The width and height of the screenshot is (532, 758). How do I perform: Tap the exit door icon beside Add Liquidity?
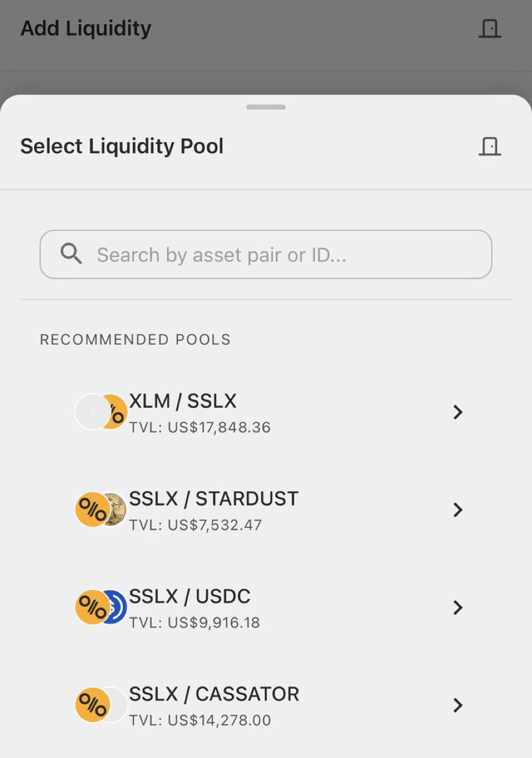click(490, 28)
